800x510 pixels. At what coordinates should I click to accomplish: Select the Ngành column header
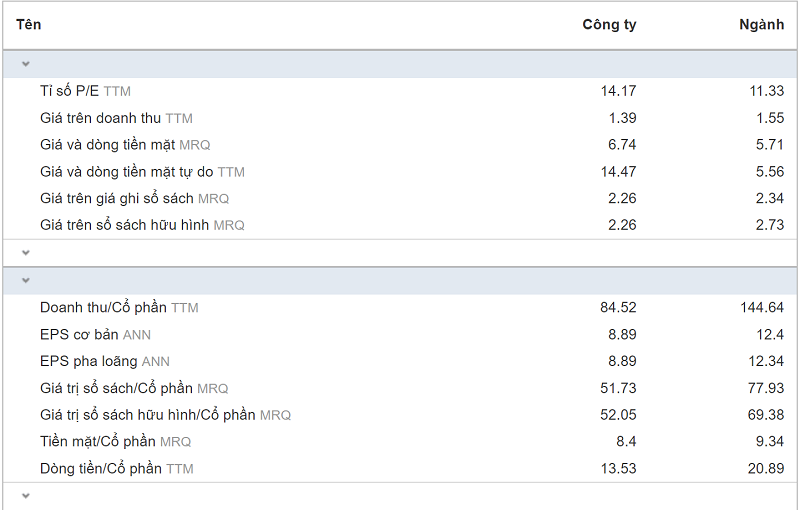tap(761, 25)
